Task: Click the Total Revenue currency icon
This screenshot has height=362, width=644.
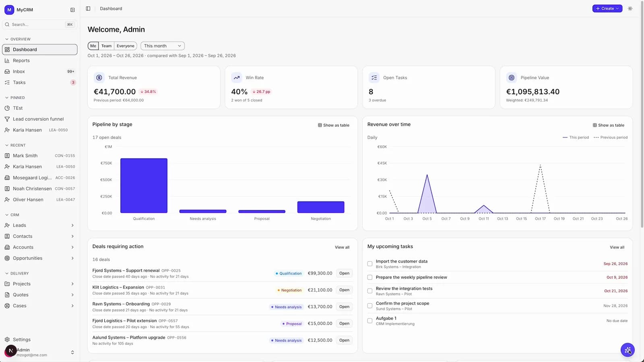Action: point(99,78)
